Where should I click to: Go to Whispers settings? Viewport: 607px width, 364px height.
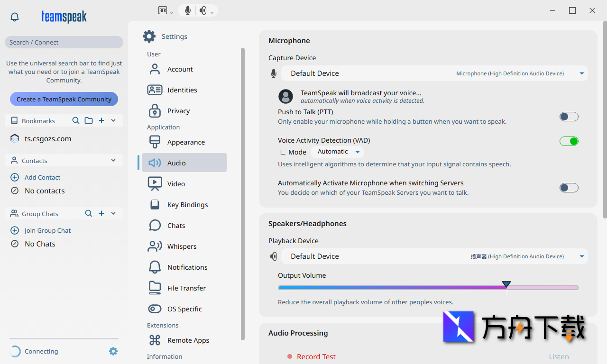[182, 246]
